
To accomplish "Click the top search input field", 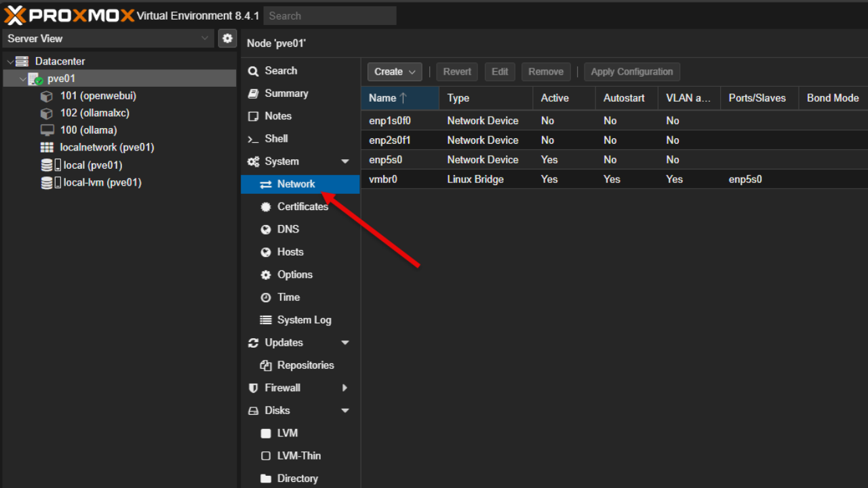I will click(x=330, y=15).
